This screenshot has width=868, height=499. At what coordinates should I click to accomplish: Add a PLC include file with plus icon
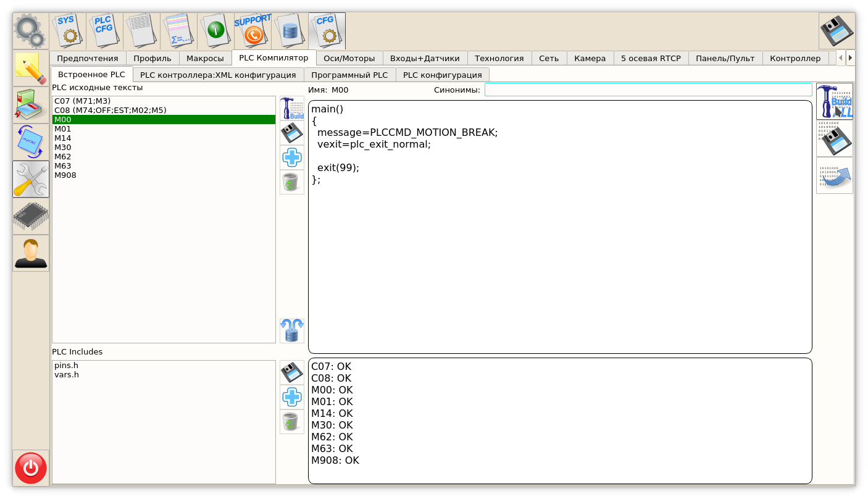pos(291,397)
